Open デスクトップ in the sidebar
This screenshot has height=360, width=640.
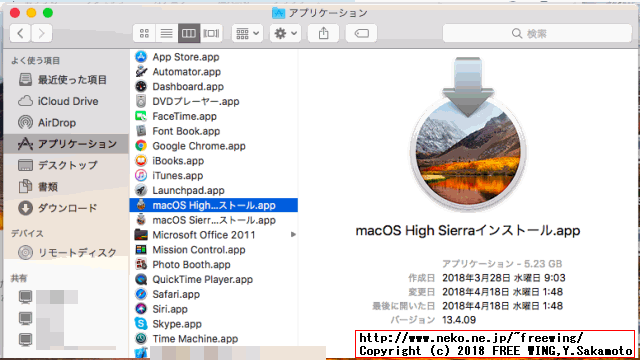65,165
